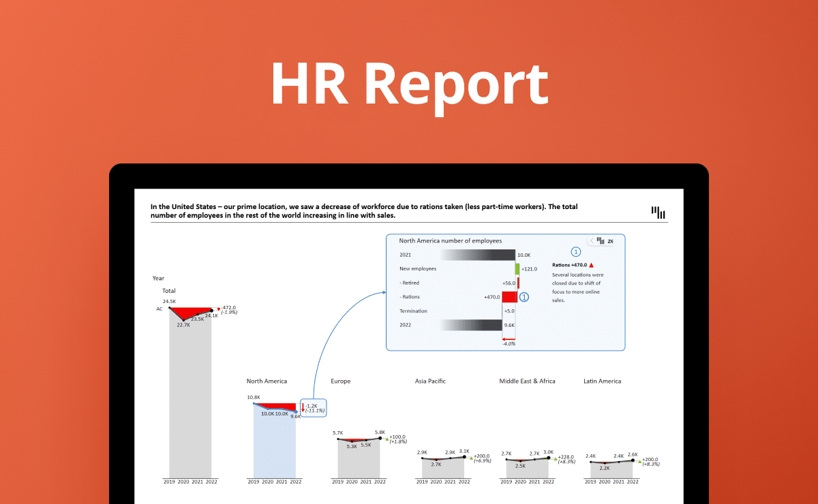This screenshot has width=818, height=504.
Task: Click the 'Asia Pacific' chart title
Action: (430, 381)
